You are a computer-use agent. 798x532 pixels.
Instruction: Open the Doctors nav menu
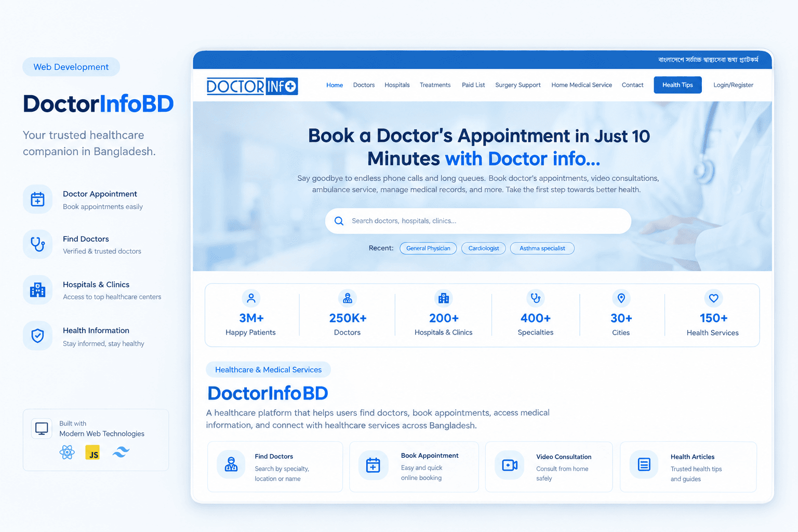[x=364, y=85]
